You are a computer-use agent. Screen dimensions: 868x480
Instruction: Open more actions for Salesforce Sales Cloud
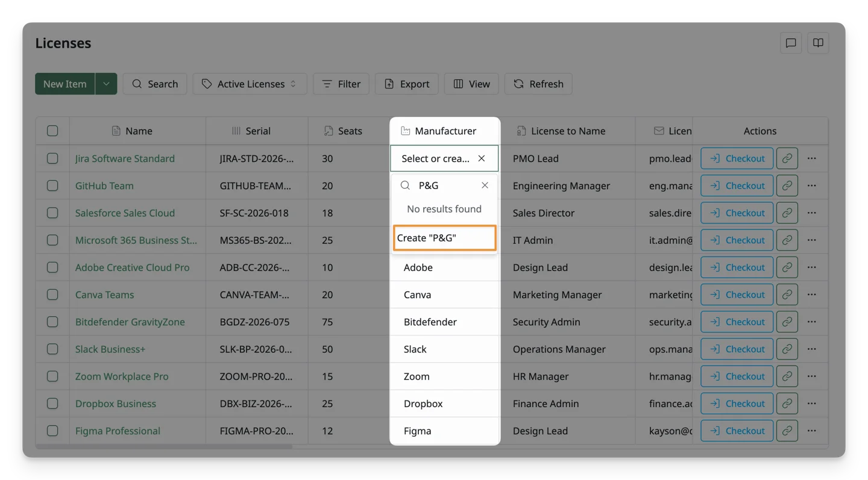coord(812,213)
